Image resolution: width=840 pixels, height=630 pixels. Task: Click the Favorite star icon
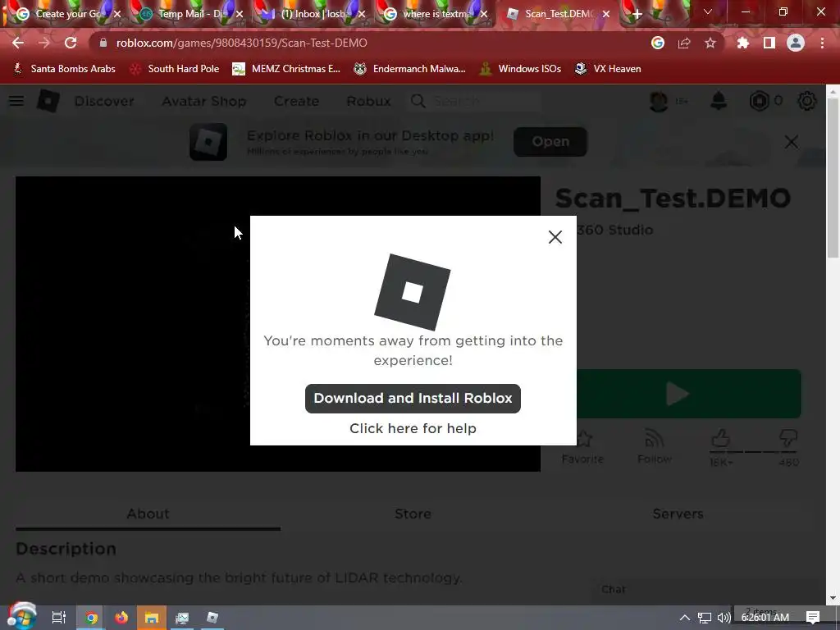pos(584,440)
